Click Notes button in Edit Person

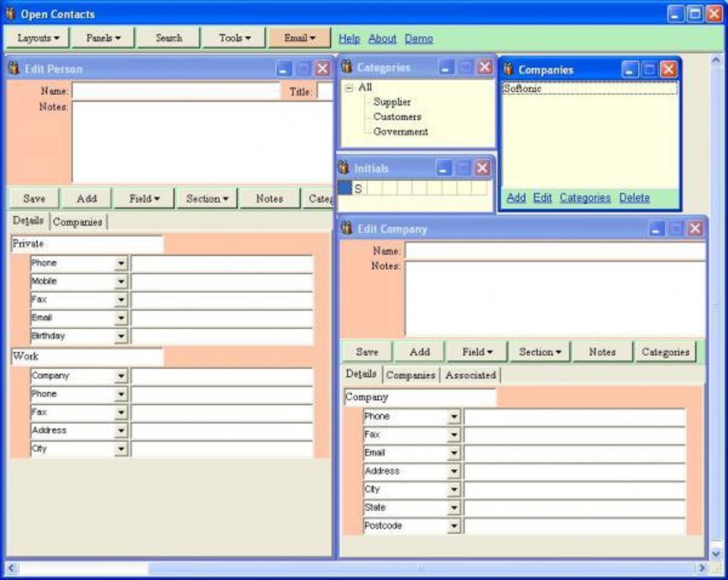270,198
